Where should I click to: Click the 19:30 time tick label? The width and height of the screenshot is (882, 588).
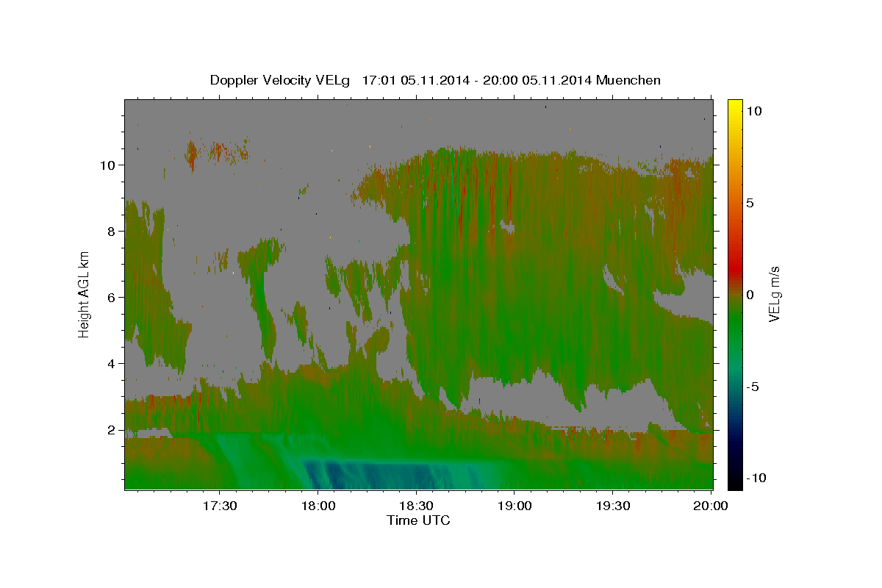pyautogui.click(x=612, y=506)
